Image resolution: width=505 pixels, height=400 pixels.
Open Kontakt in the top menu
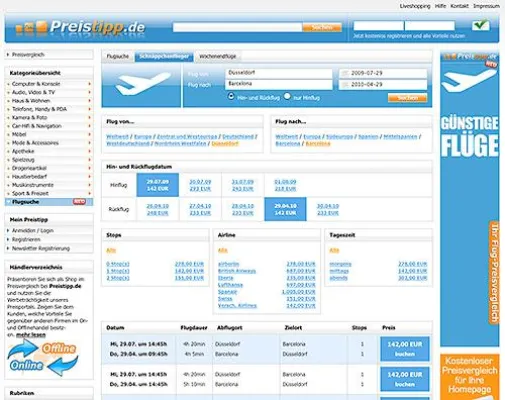click(459, 6)
